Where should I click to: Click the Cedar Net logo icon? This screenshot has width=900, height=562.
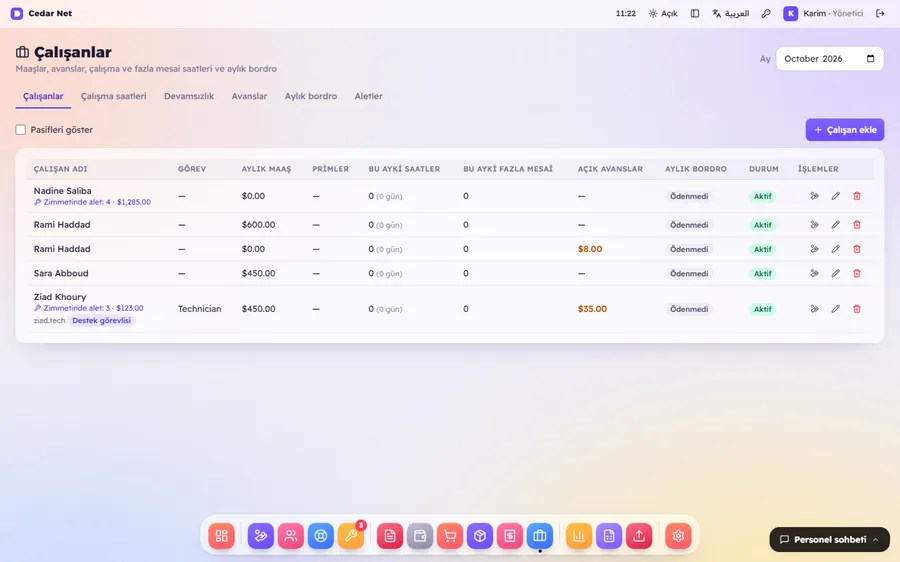(17, 13)
